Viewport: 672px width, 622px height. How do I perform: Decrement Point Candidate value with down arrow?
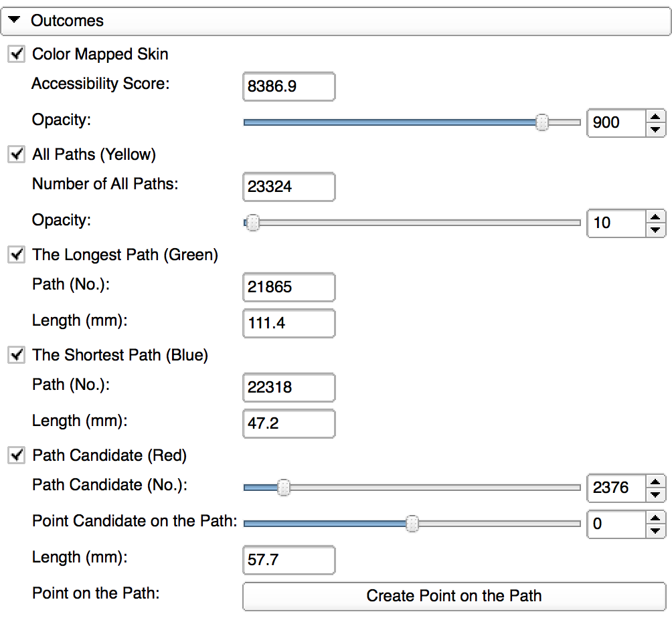[656, 530]
